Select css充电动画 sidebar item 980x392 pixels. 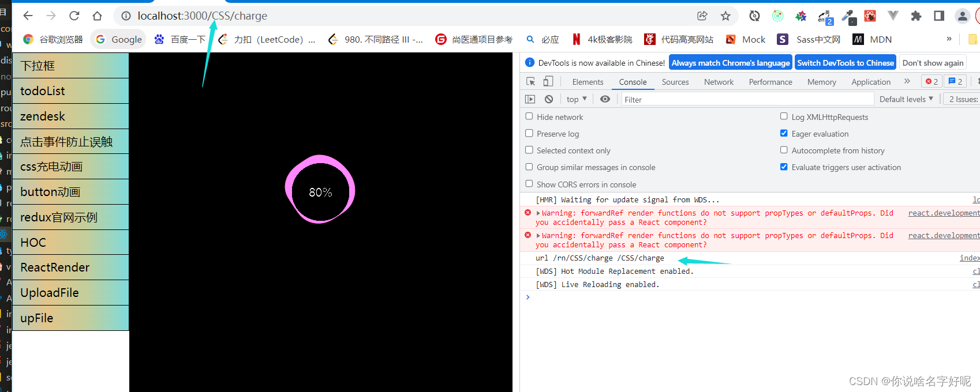70,167
